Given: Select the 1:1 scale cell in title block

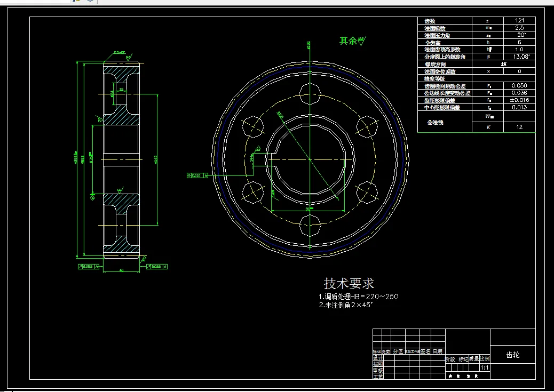Looking at the screenshot, I should [x=485, y=367].
